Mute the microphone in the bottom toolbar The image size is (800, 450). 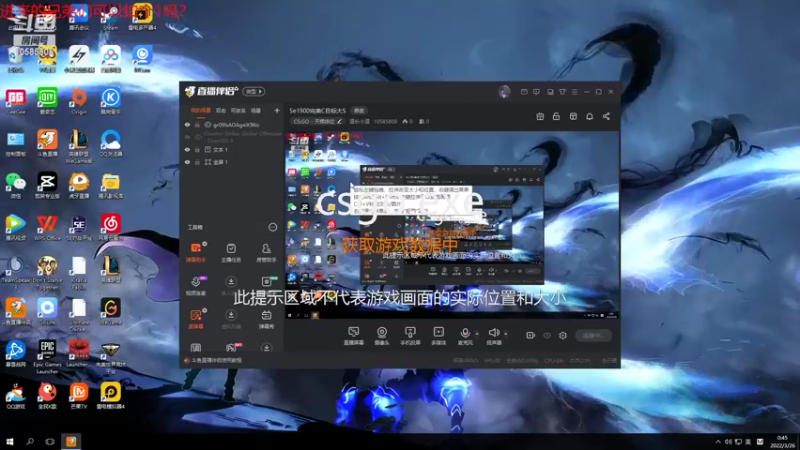point(465,336)
